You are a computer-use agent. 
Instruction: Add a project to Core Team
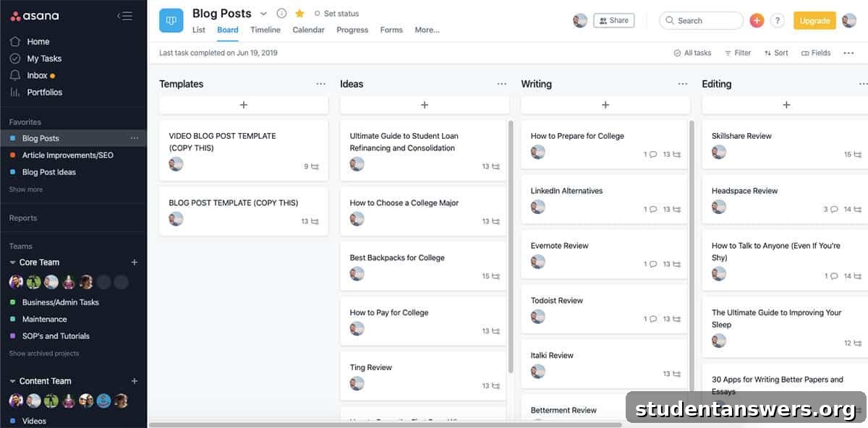pos(134,262)
